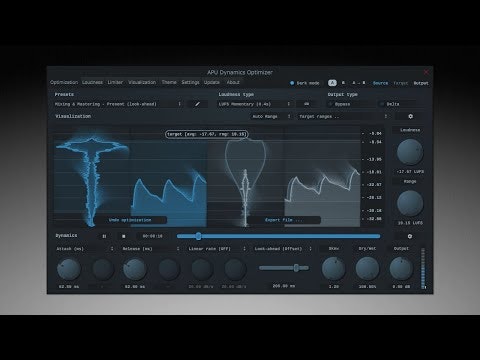
Task: Click the Range knob
Action: coord(410,203)
